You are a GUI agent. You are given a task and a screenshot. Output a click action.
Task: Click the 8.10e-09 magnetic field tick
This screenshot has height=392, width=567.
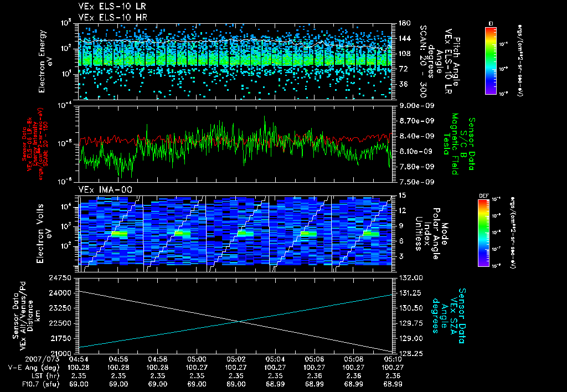click(416, 151)
